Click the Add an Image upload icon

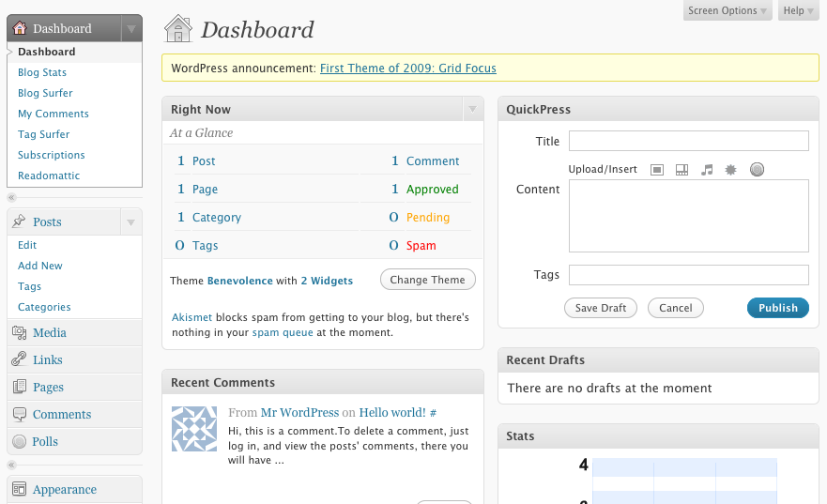[x=657, y=170]
